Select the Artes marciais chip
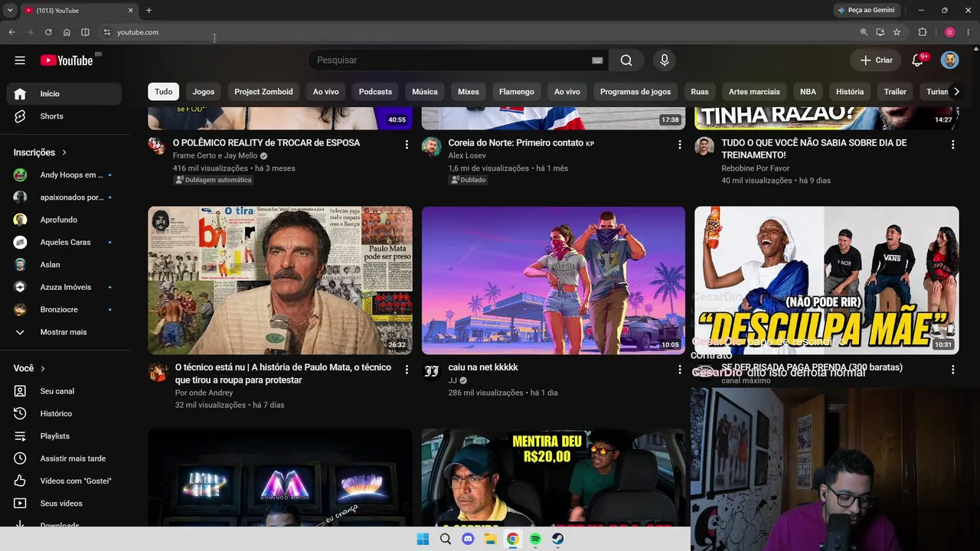980x551 pixels. 754,92
